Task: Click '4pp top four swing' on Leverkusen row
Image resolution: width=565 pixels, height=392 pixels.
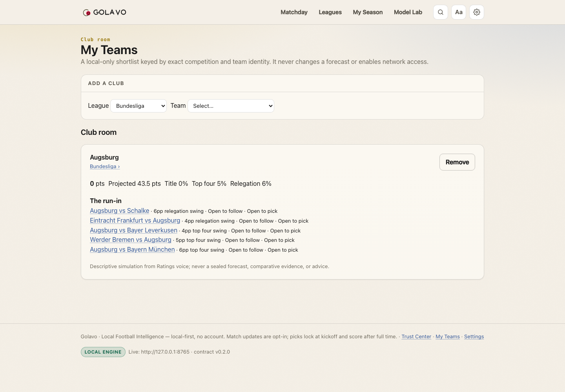Action: point(204,231)
